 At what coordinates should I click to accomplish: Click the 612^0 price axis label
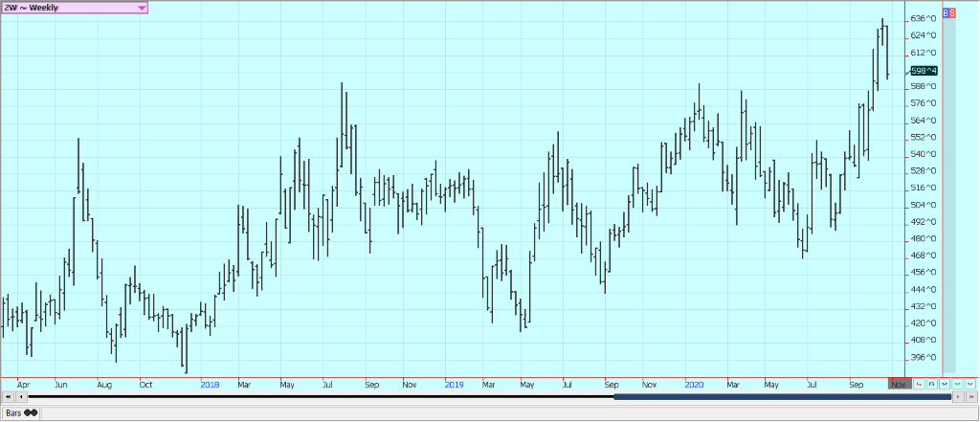click(x=924, y=53)
